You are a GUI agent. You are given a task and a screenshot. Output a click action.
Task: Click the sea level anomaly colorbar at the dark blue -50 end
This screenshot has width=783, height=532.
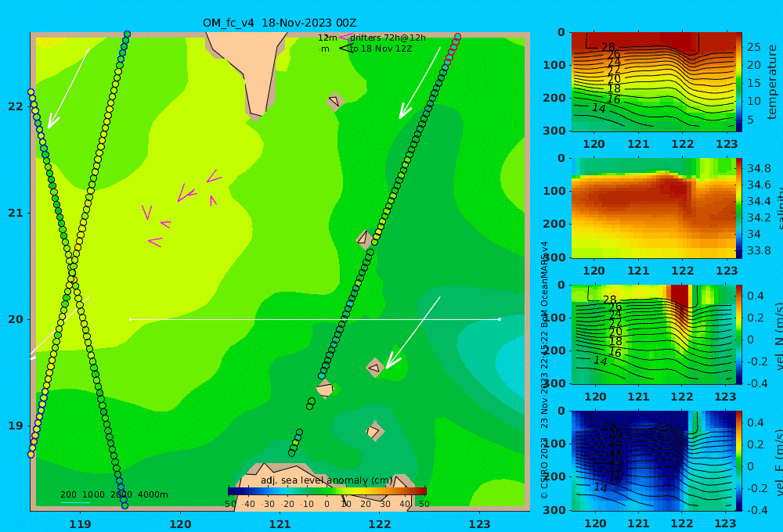pos(233,491)
